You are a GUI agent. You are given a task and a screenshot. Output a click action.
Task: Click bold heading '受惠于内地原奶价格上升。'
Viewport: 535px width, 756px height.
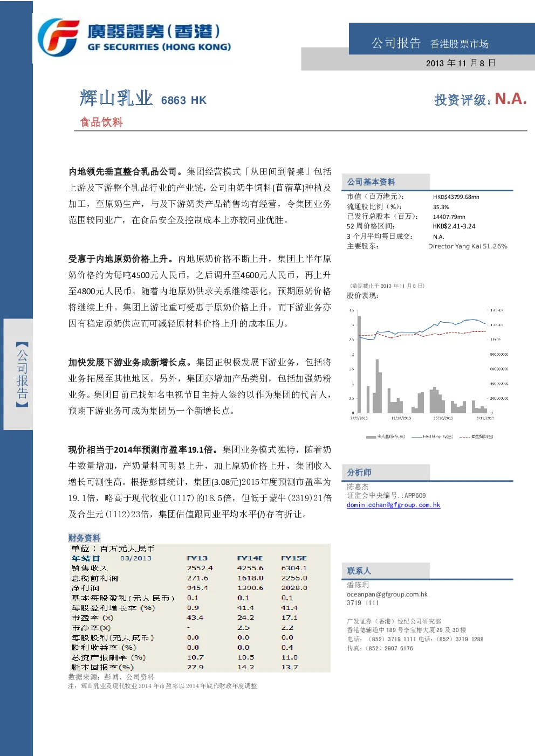(x=121, y=259)
